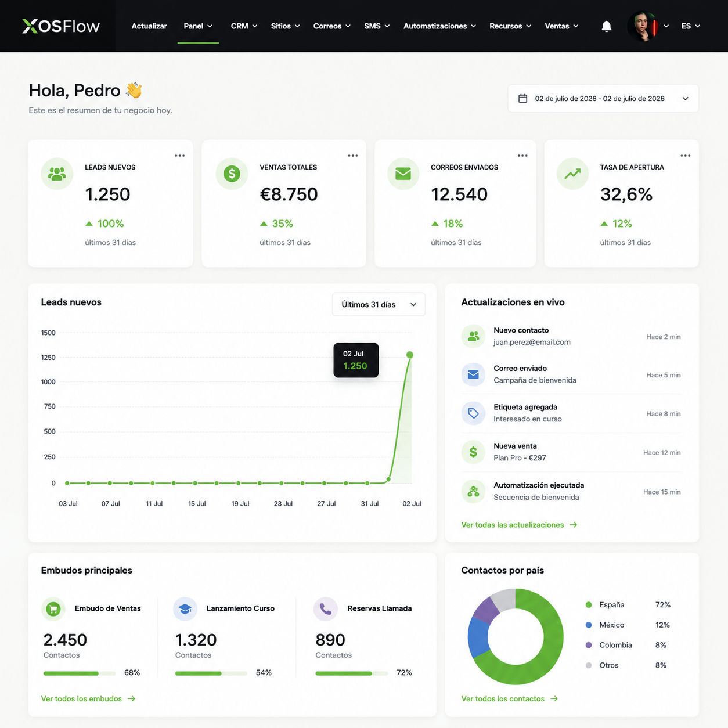
Task: Click the notification bell icon
Action: tap(607, 26)
